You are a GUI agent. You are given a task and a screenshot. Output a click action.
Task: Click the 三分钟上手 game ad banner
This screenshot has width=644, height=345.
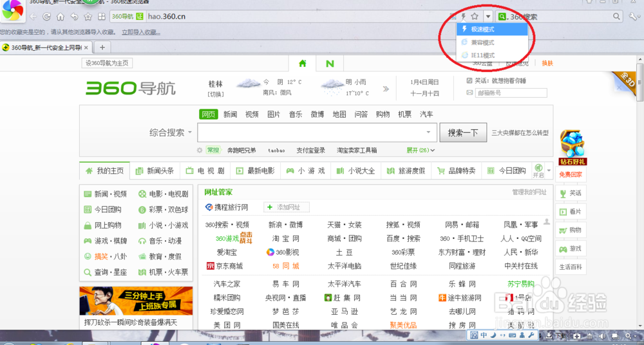point(136,301)
